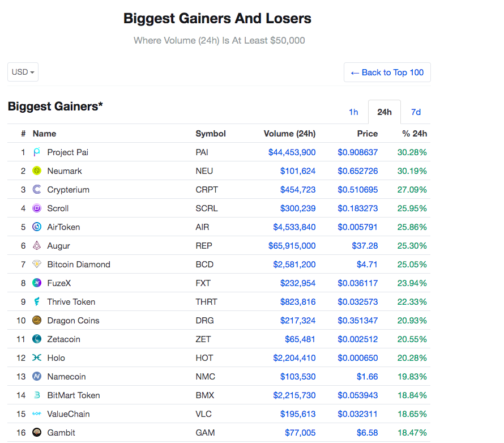Click Crypterium price $0.510695
The image size is (504, 443).
tap(358, 190)
